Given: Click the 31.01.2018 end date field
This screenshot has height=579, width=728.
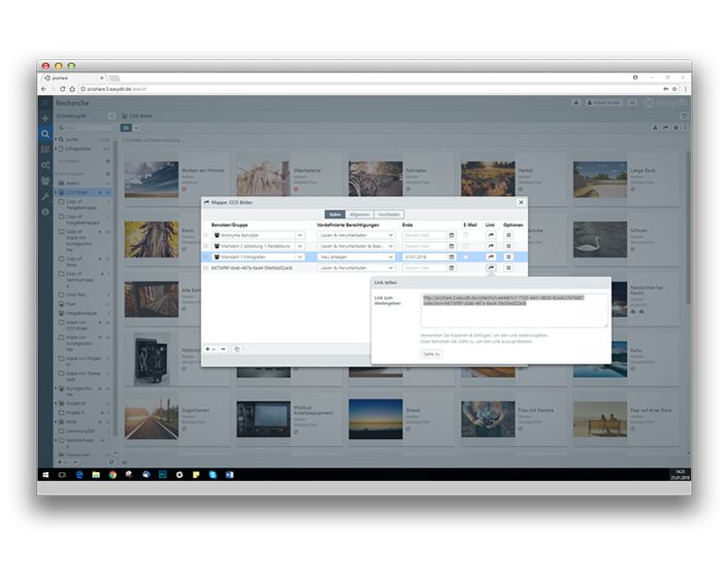Looking at the screenshot, I should click(424, 257).
